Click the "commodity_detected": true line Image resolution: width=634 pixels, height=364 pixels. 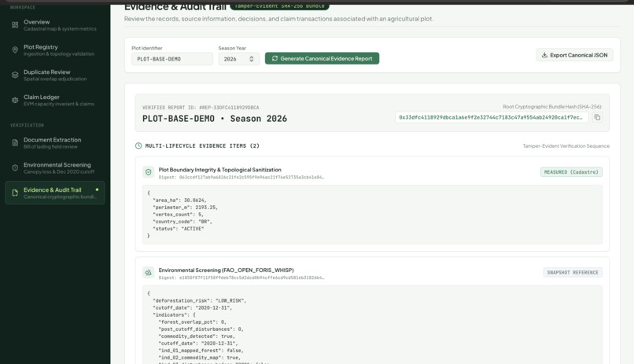[197, 336]
